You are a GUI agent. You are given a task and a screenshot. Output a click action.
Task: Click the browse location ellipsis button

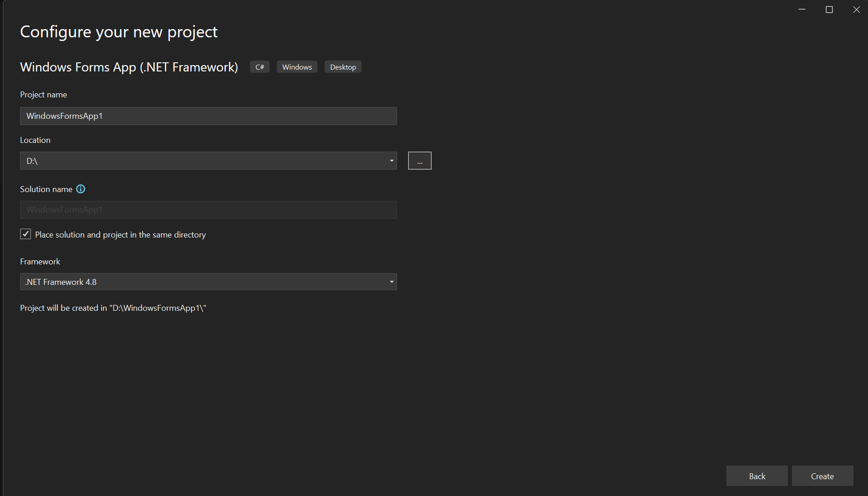coord(419,161)
